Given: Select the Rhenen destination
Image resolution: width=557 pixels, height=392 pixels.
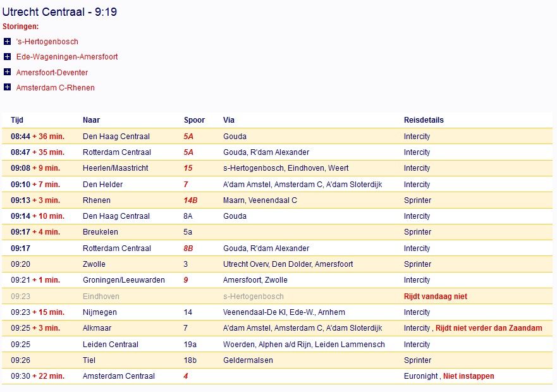Looking at the screenshot, I should 97,200.
